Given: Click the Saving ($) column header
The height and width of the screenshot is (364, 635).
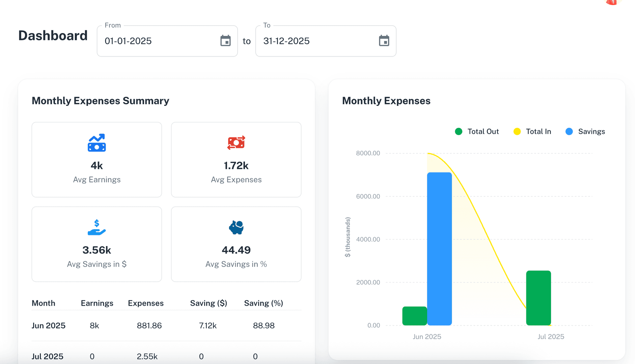Looking at the screenshot, I should click(209, 303).
